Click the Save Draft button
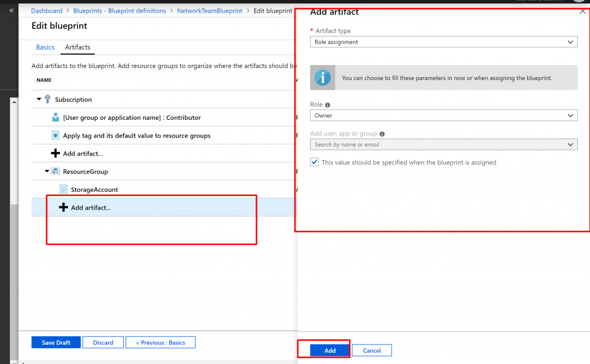The width and height of the screenshot is (590, 364). click(x=56, y=343)
